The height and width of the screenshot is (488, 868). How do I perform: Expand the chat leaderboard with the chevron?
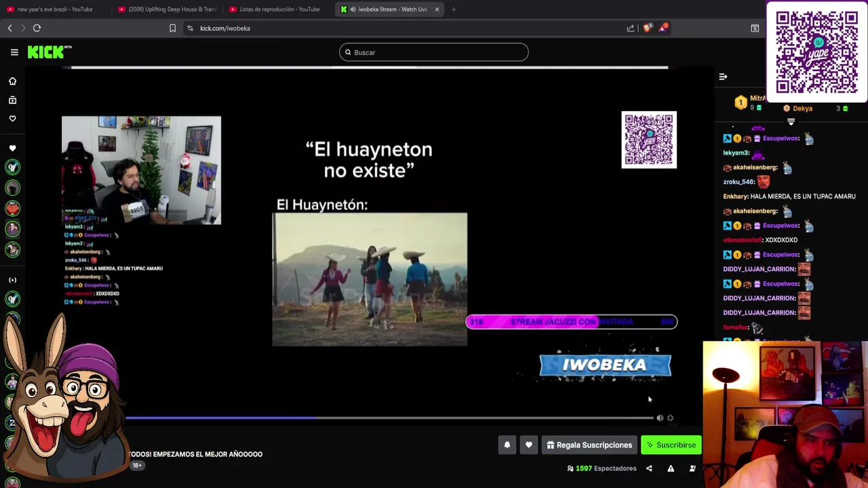[791, 122]
